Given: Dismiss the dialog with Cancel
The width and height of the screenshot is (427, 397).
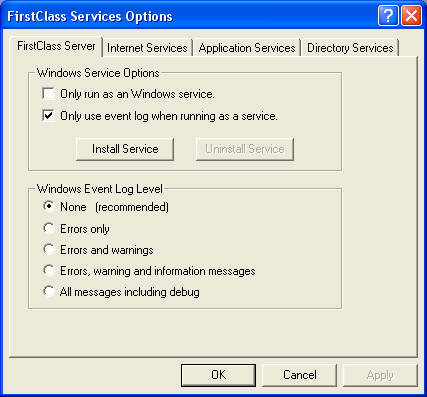Looking at the screenshot, I should (299, 375).
